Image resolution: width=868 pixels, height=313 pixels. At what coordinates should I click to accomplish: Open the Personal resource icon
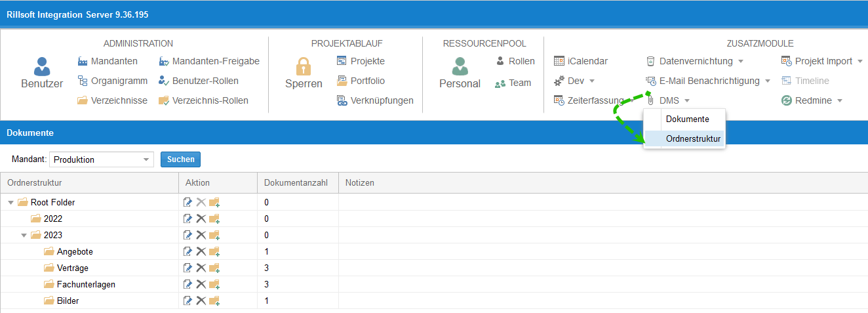click(460, 66)
